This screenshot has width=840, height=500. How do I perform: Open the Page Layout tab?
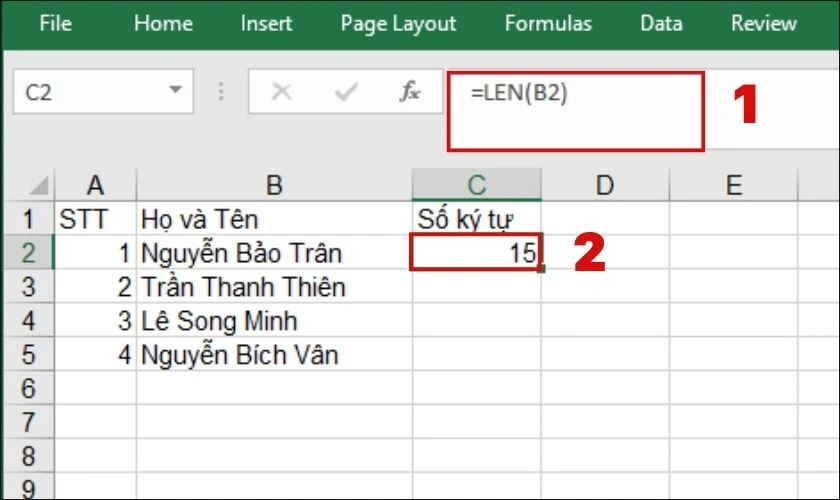[x=398, y=24]
